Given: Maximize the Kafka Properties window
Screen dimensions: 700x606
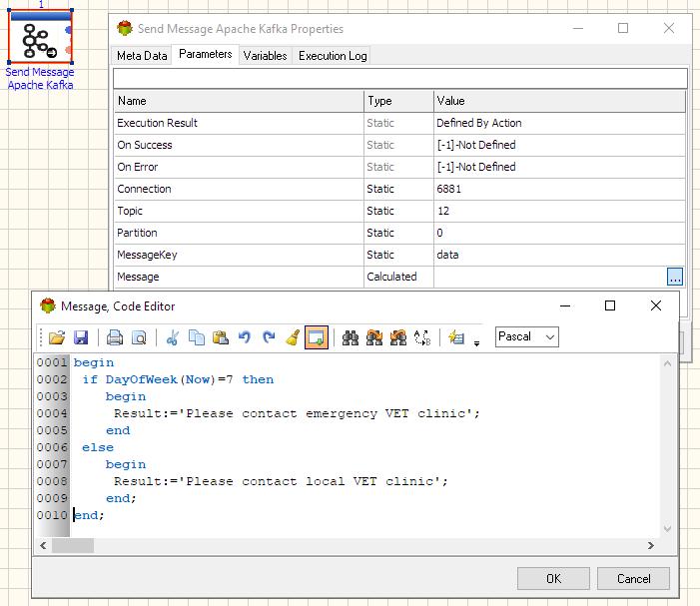Looking at the screenshot, I should [623, 28].
